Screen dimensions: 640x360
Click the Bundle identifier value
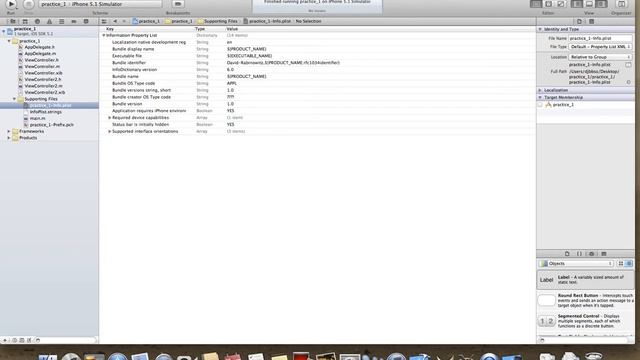[283, 63]
